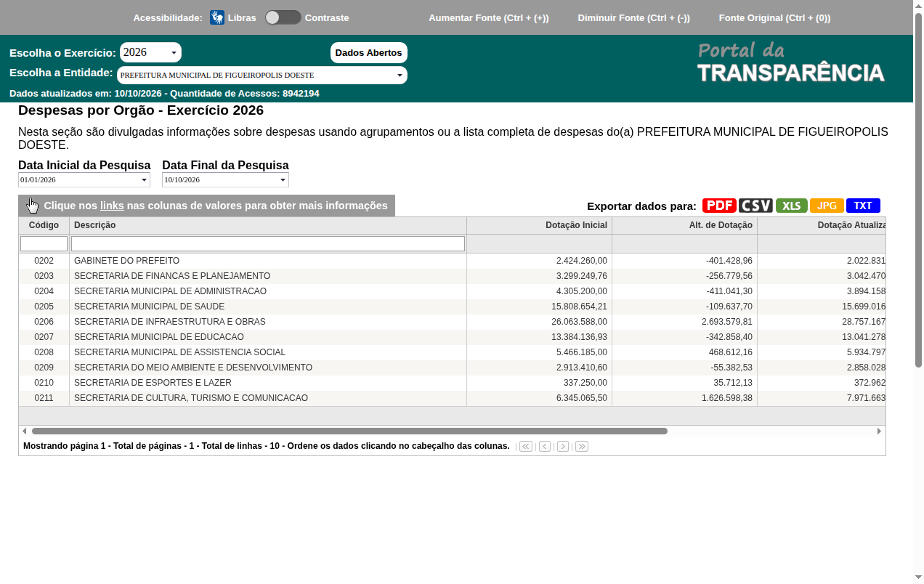
Task: Export the data as PDF
Action: pos(719,206)
